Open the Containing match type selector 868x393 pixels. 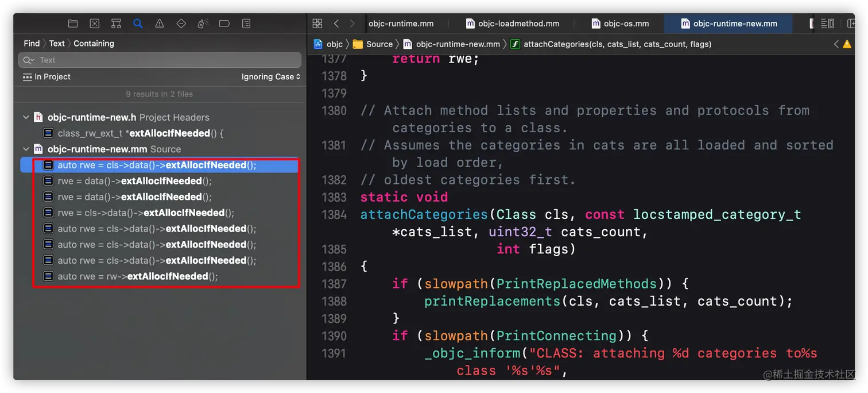pyautogui.click(x=94, y=43)
